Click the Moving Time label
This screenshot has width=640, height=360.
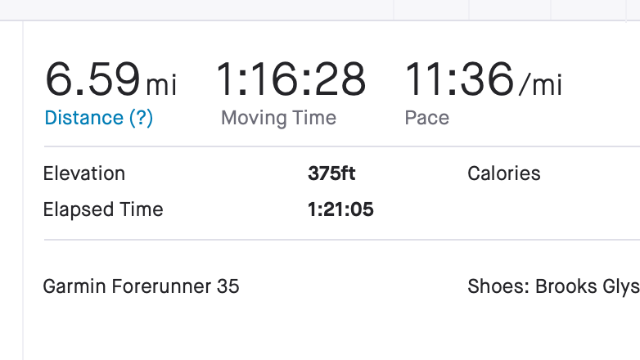click(x=279, y=118)
